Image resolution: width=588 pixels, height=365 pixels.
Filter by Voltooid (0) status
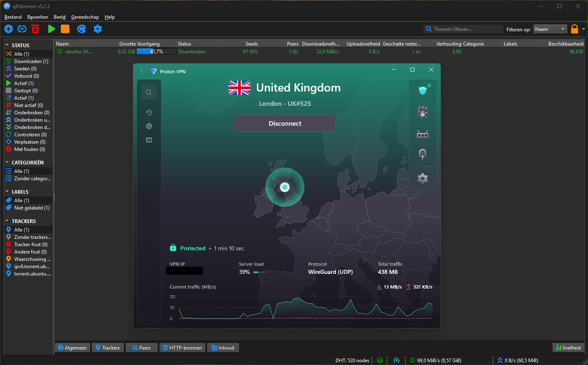coord(29,76)
